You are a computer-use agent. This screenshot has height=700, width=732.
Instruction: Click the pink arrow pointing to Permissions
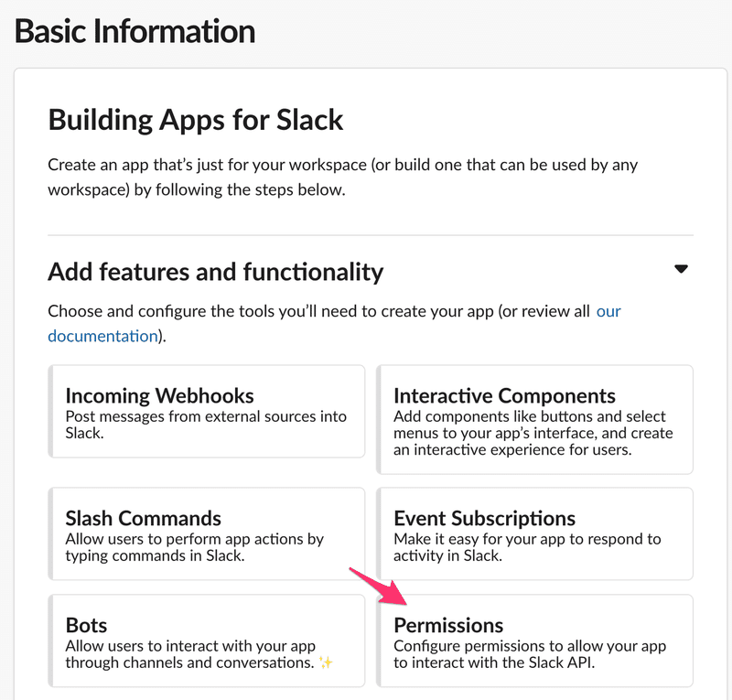(x=379, y=587)
